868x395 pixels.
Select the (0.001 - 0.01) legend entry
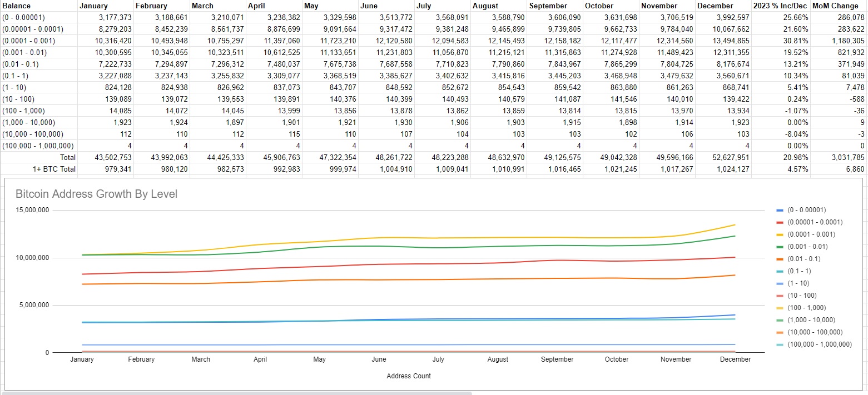(x=807, y=247)
